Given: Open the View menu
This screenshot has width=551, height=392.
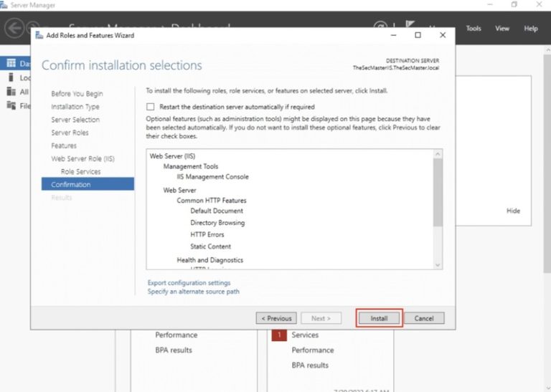Looking at the screenshot, I should pyautogui.click(x=502, y=29).
